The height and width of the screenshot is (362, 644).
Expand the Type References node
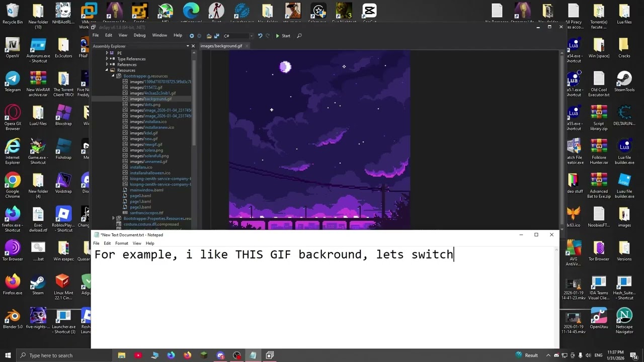tap(107, 59)
